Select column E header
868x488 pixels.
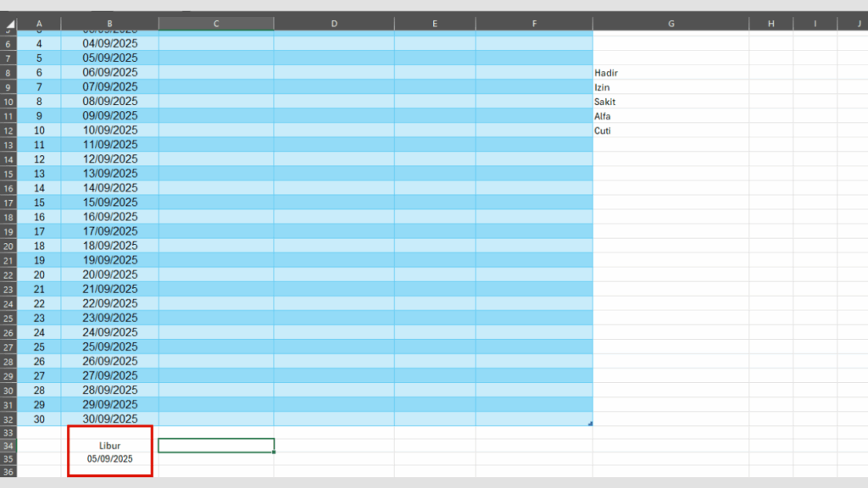point(434,24)
